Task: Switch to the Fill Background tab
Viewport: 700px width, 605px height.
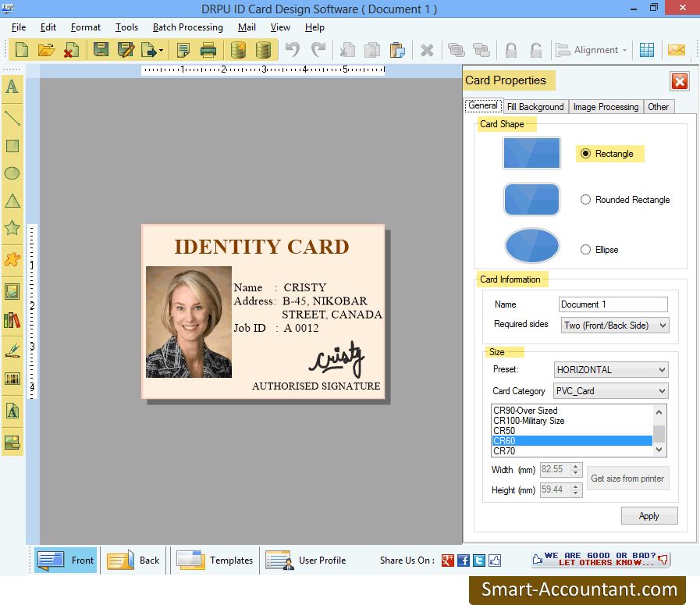Action: (535, 107)
